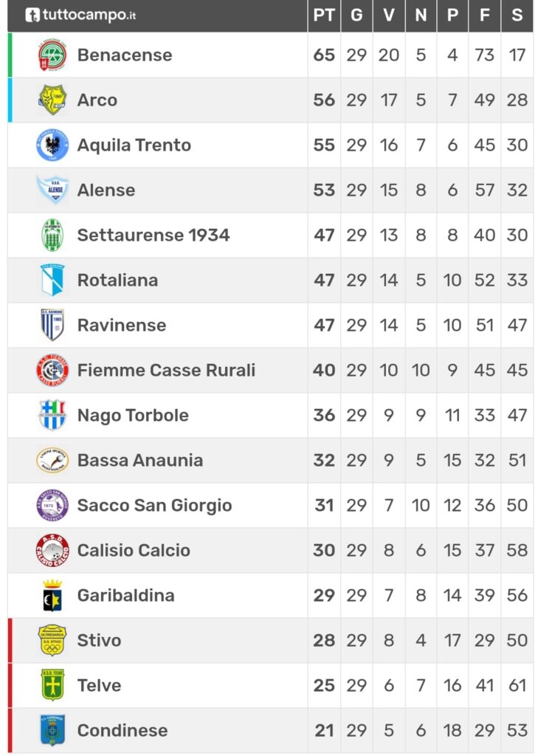Click Stivo's 28 points cell
This screenshot has height=756, width=538.
[324, 640]
